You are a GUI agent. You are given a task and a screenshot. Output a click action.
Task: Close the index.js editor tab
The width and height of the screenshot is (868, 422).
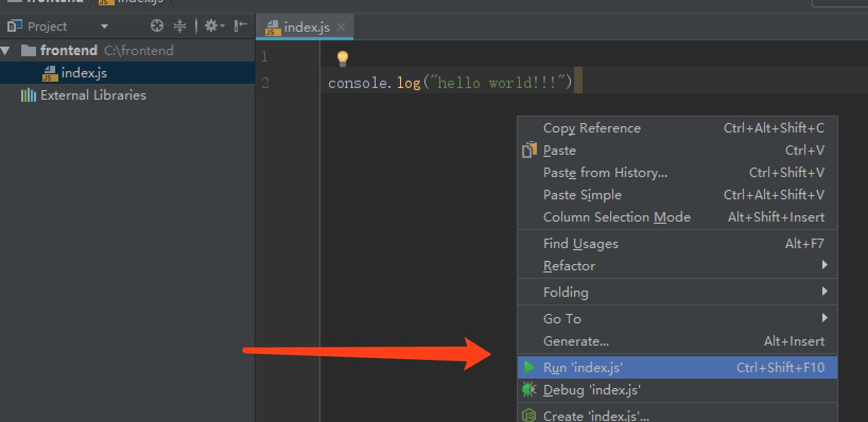click(x=342, y=27)
